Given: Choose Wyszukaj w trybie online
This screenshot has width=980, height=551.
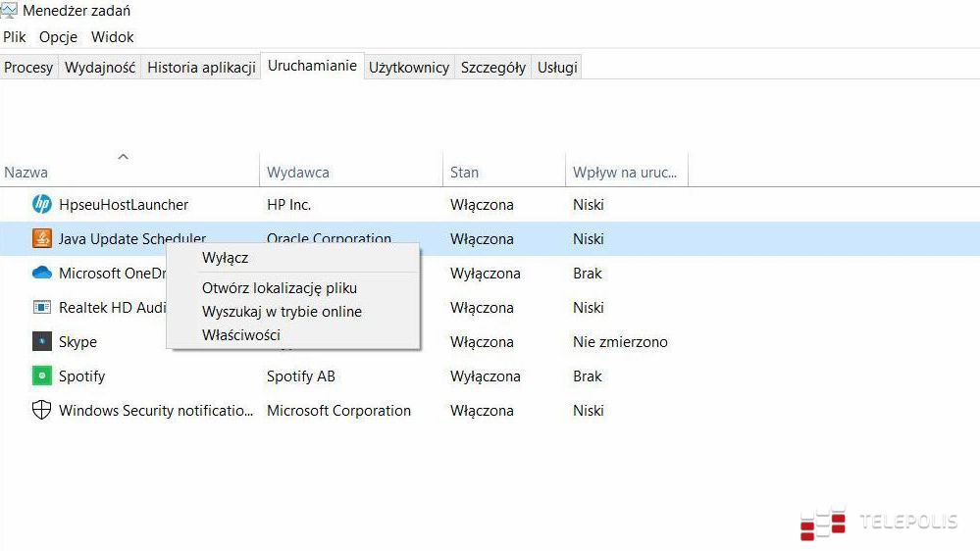Looking at the screenshot, I should (x=282, y=312).
